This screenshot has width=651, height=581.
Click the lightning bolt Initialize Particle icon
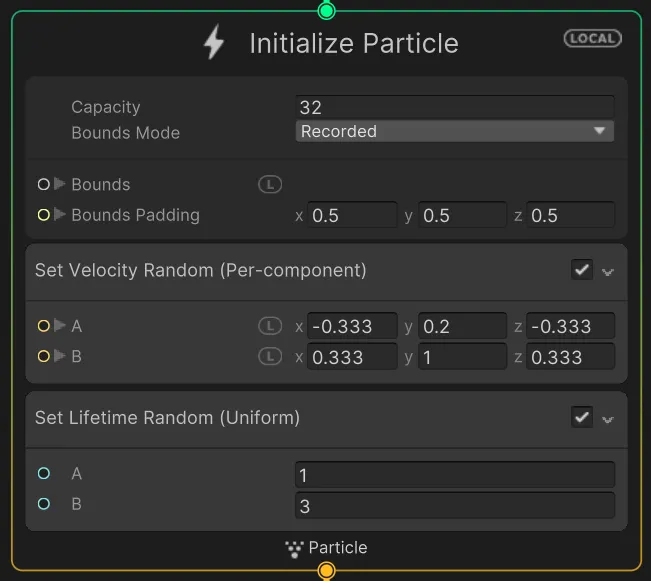pyautogui.click(x=214, y=43)
